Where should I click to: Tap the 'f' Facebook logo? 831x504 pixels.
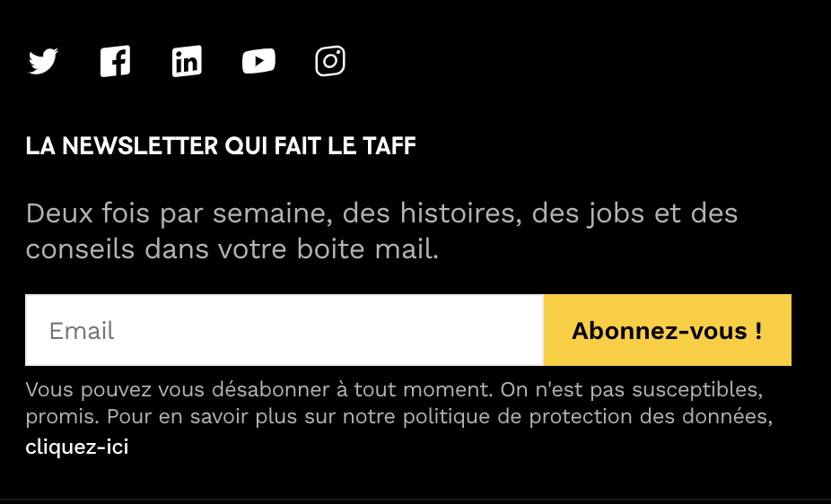point(115,61)
